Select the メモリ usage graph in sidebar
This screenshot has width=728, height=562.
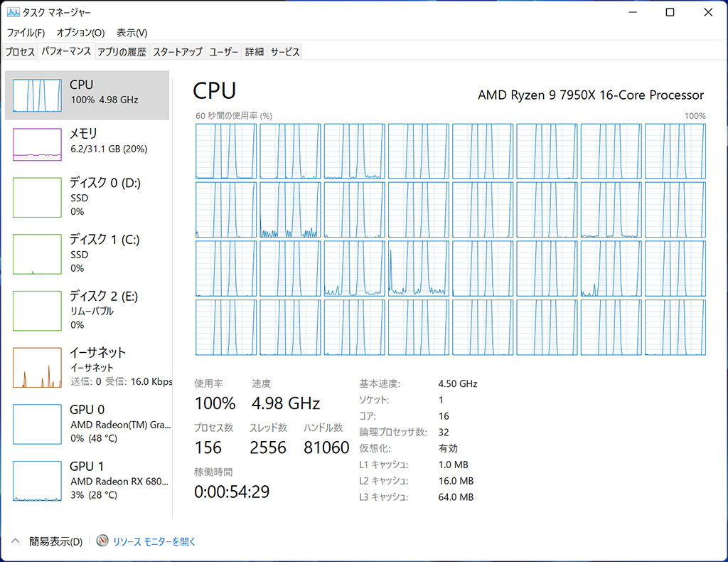click(37, 144)
